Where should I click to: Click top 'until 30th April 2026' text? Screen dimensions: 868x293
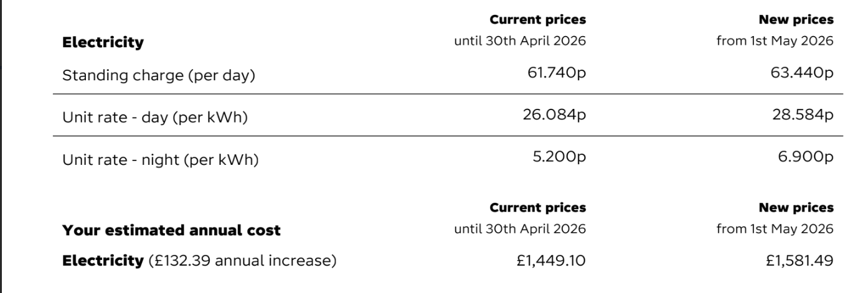521,42
